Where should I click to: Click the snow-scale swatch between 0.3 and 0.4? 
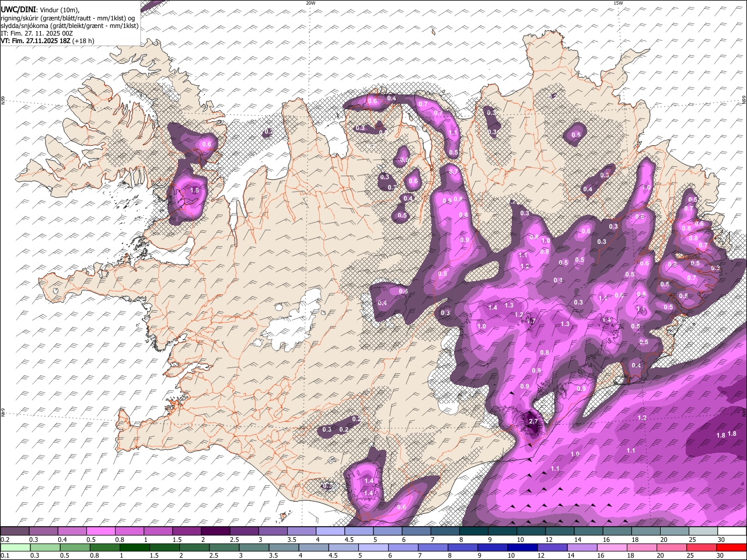(x=44, y=531)
